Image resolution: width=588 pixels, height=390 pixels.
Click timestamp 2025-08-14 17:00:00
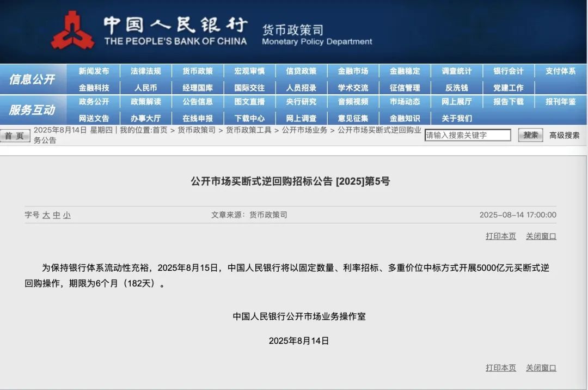click(518, 215)
